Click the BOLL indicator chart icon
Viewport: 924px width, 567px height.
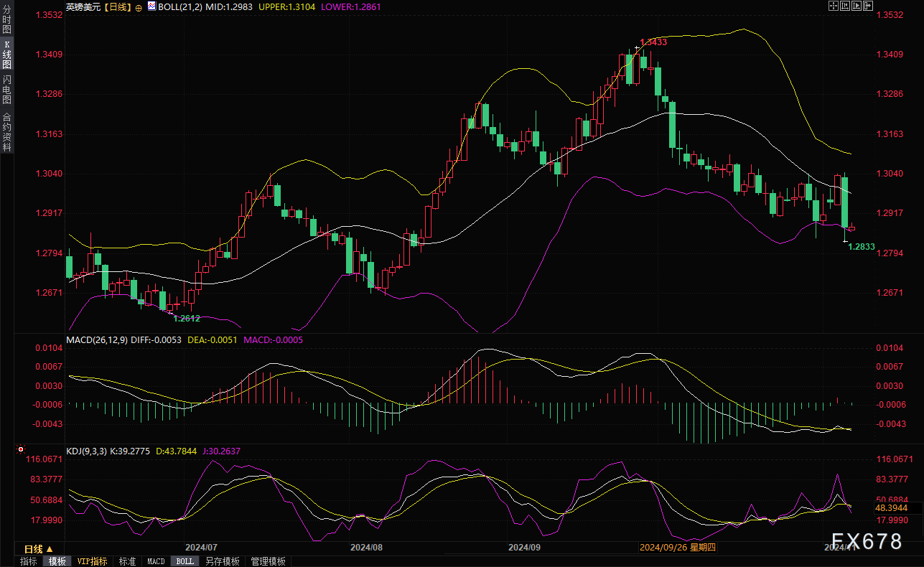coord(151,6)
